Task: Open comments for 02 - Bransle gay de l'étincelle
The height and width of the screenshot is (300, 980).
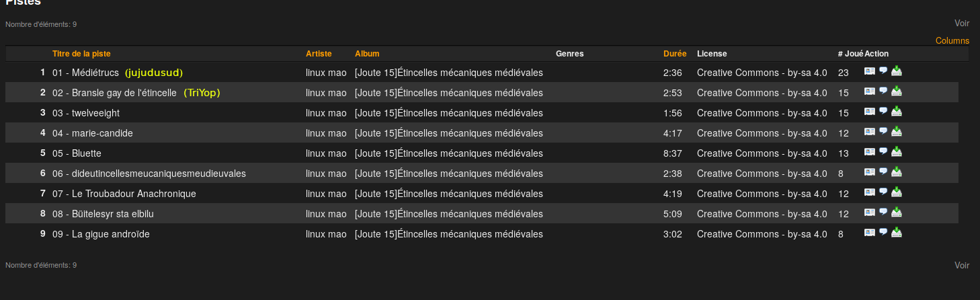Action: click(883, 91)
